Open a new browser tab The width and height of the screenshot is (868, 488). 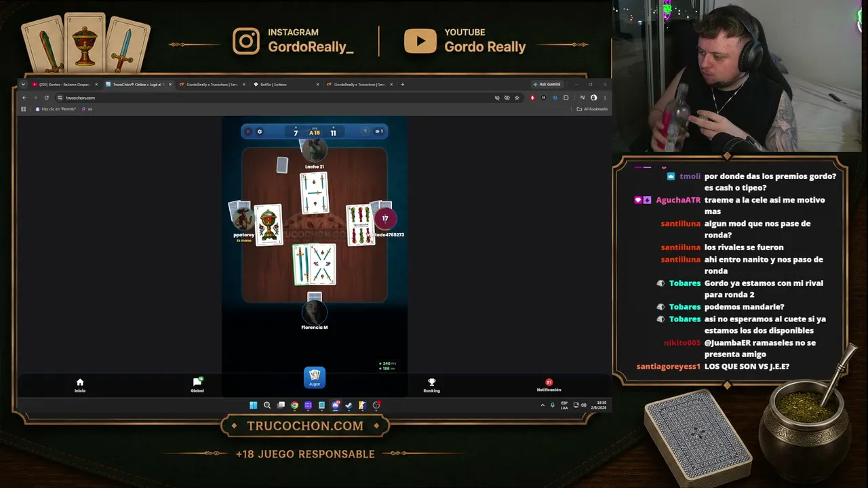pos(402,85)
